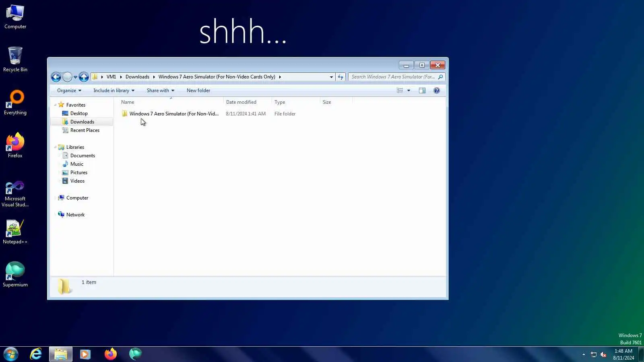Refresh the current folder view
Screen dimensions: 644x362
(x=341, y=77)
